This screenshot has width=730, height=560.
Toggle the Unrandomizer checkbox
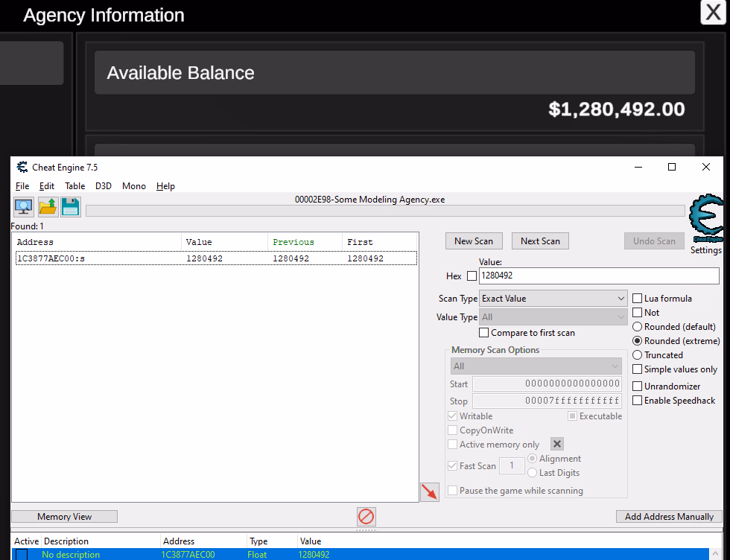coord(638,386)
